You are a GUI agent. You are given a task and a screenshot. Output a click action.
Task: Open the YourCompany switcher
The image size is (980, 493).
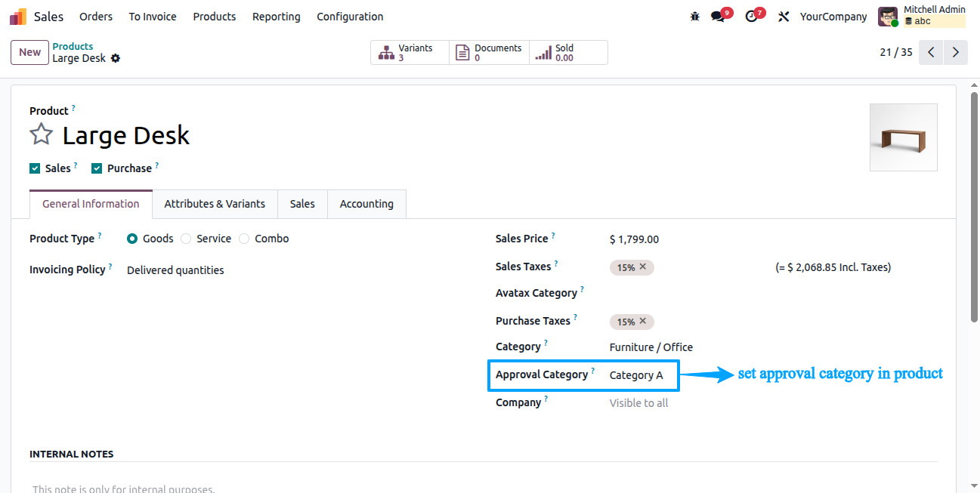[833, 17]
